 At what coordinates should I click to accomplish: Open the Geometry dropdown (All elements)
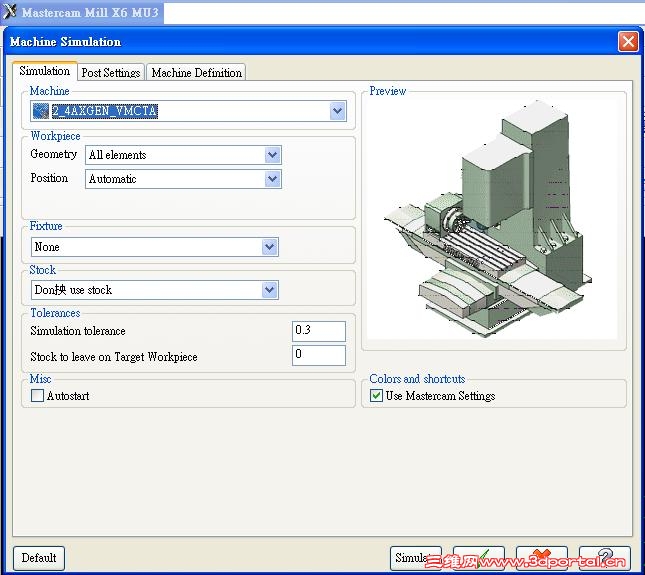[x=183, y=155]
